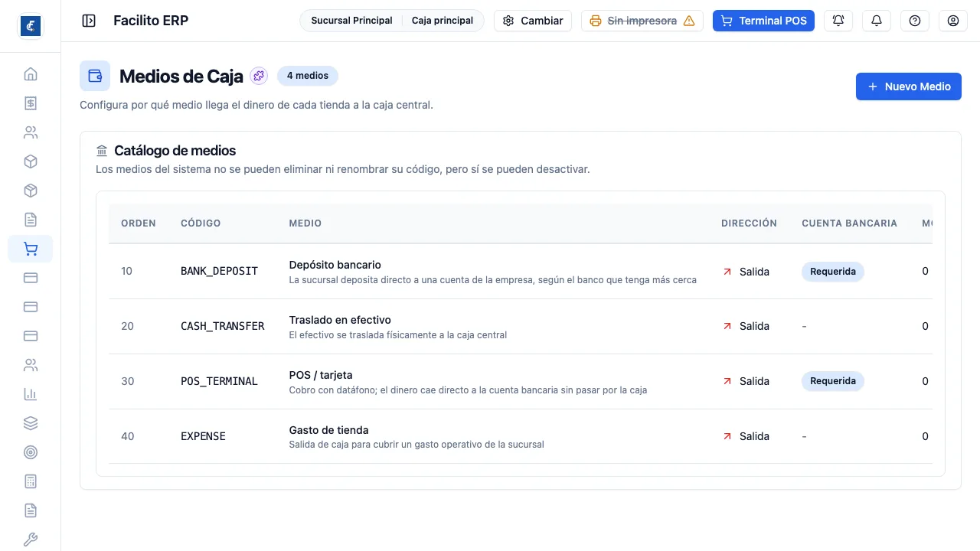The width and height of the screenshot is (980, 551).
Task: Open the bar chart icon in sidebar
Action: pyautogui.click(x=31, y=394)
